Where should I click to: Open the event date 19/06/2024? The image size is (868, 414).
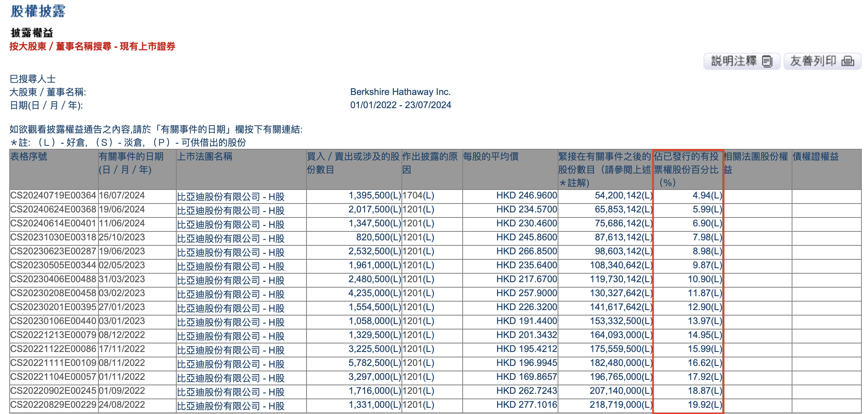[122, 209]
